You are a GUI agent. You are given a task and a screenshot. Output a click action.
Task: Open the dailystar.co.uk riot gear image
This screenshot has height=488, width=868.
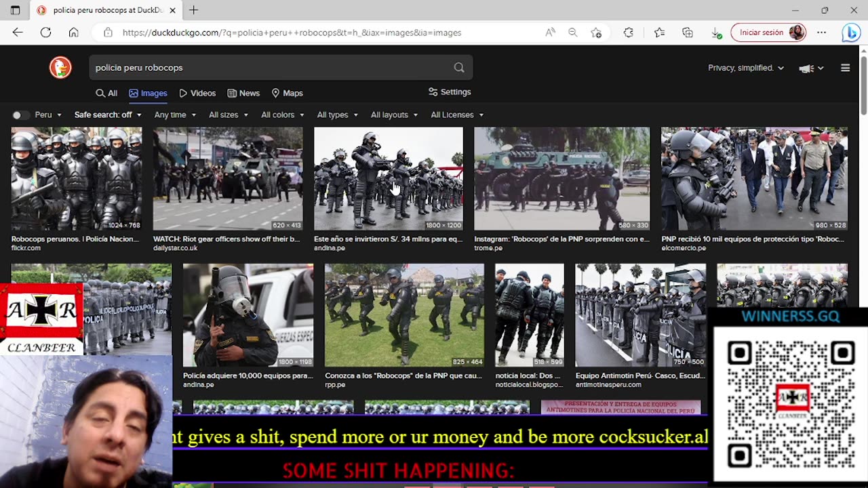click(x=228, y=179)
